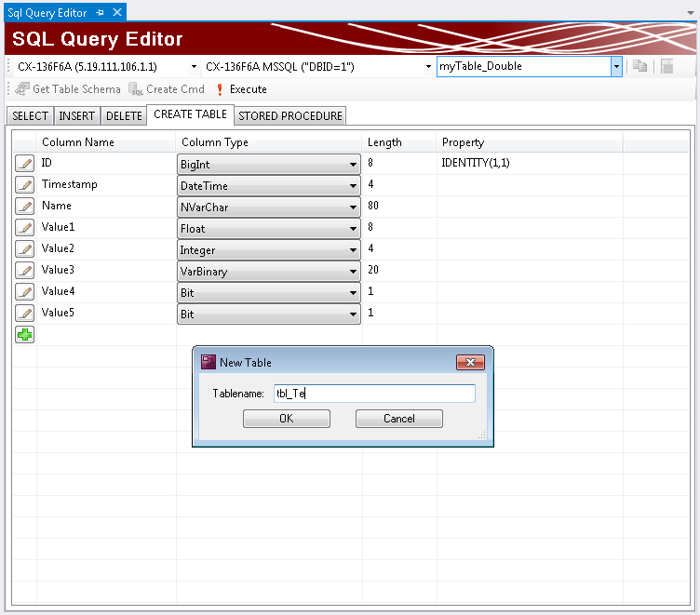Click Get Table Schema toolbar button
Image resolution: width=700 pixels, height=615 pixels.
click(68, 89)
